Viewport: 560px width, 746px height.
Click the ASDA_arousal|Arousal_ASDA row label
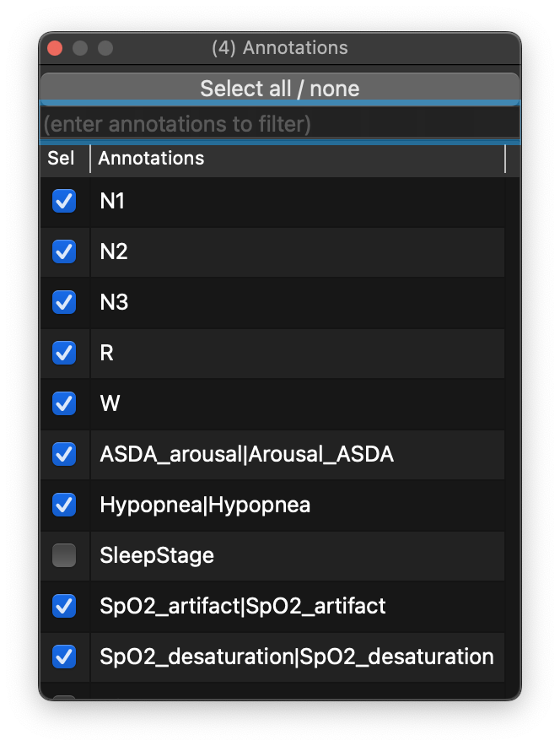tap(246, 454)
